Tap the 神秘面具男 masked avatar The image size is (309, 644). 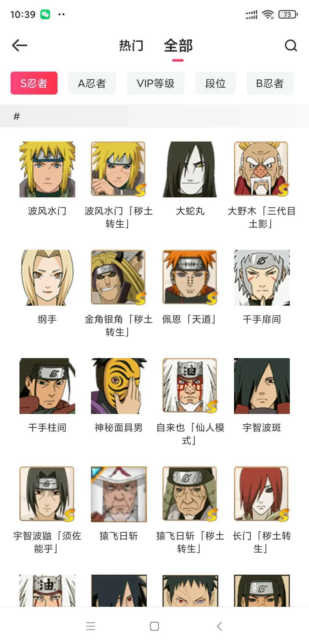pos(119,386)
